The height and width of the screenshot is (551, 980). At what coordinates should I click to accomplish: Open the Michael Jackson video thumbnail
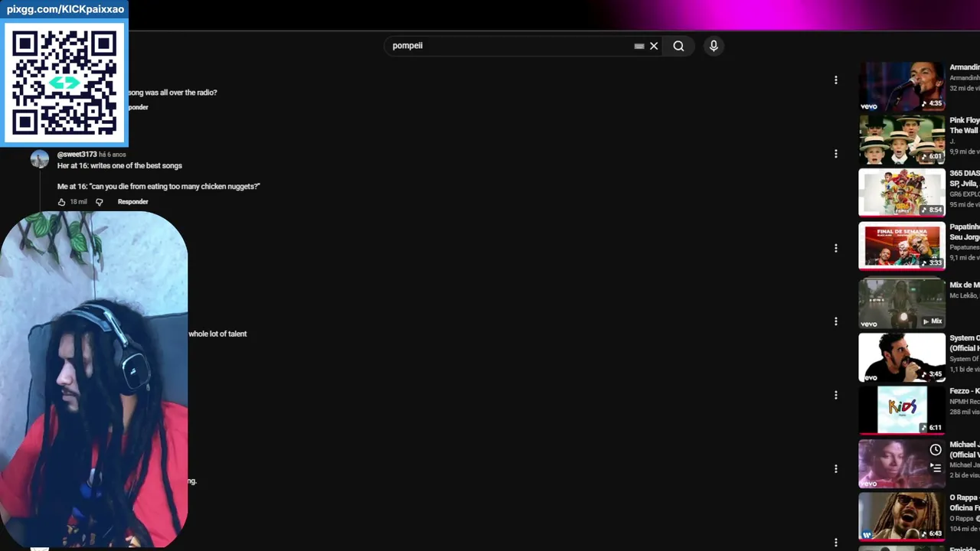tap(902, 463)
